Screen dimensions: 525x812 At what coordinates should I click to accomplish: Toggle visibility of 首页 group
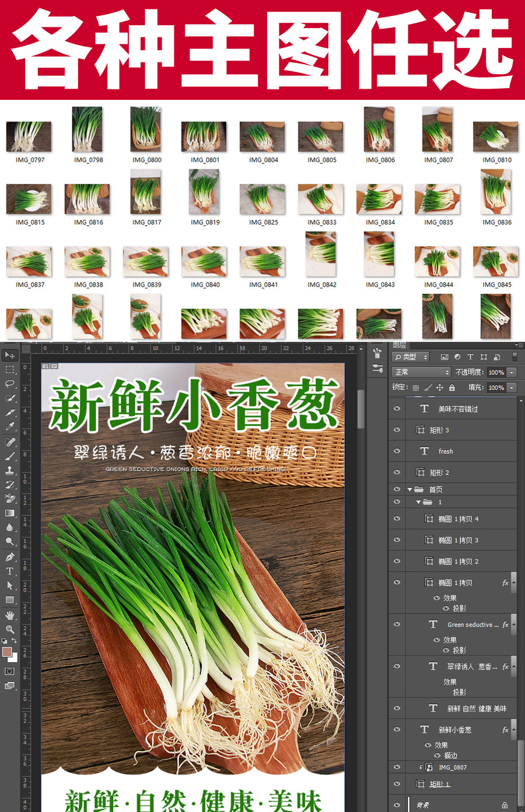coord(397,489)
